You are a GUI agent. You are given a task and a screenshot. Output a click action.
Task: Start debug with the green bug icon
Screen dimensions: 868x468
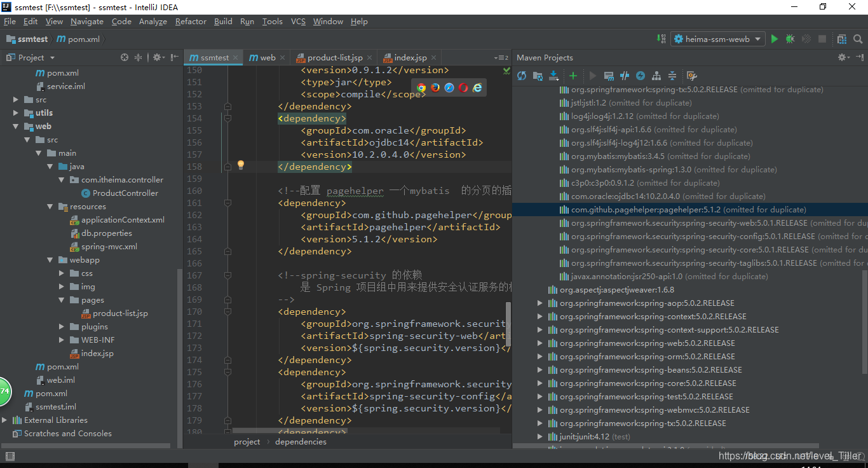790,39
